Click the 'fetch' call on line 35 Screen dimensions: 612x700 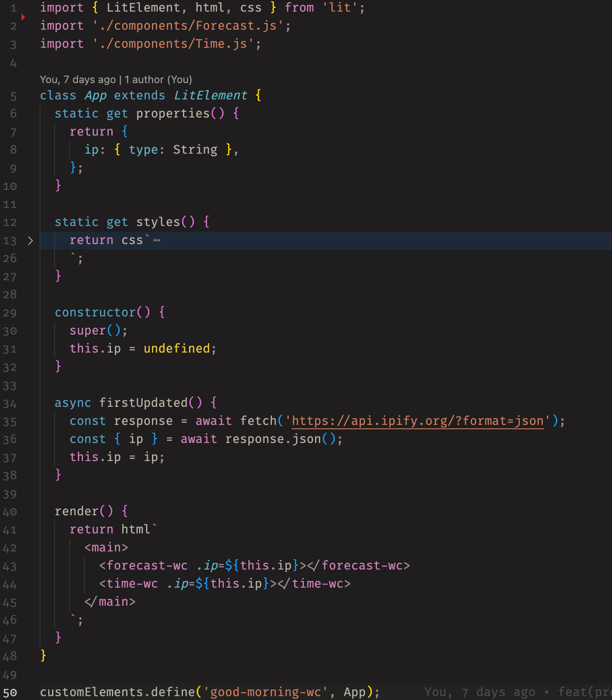258,421
